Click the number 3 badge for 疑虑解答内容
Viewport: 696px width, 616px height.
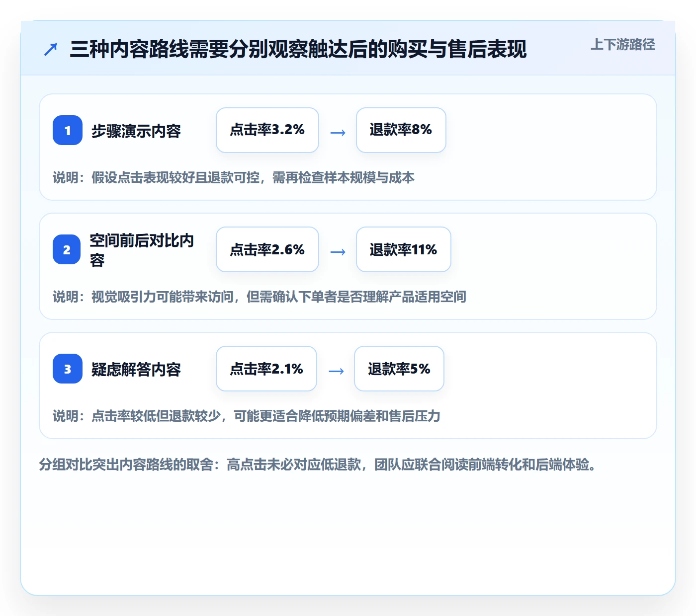pos(68,369)
